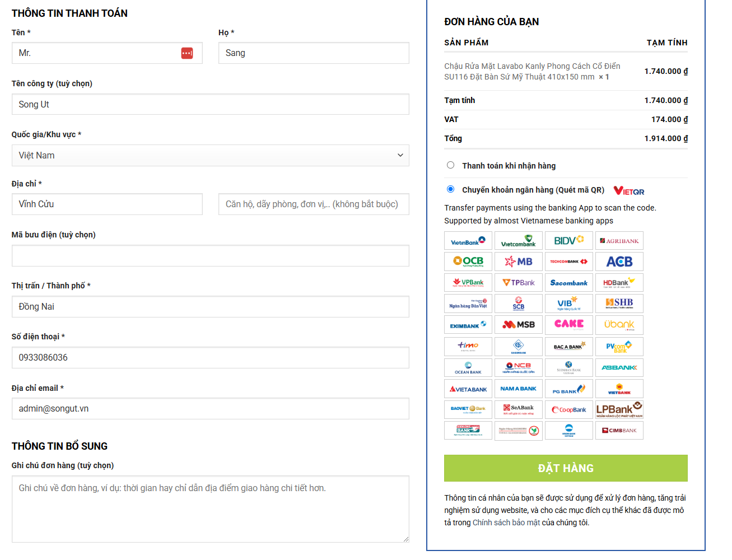Image resolution: width=732 pixels, height=560 pixels.
Task: Focus the Số điện thoại field
Action: tap(210, 358)
